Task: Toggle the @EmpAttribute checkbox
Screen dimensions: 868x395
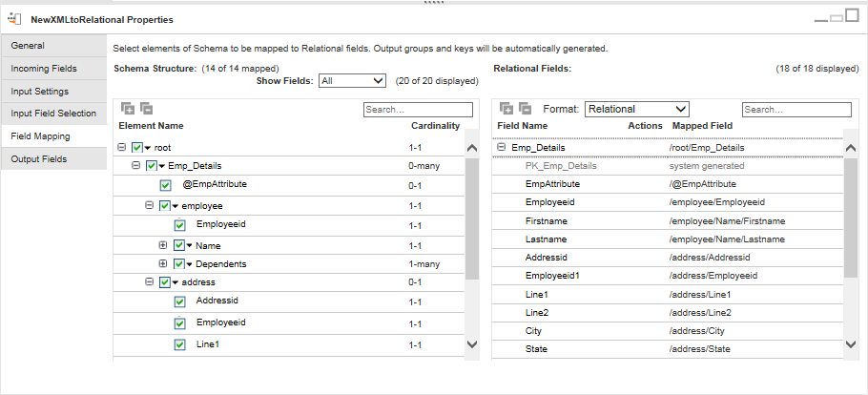Action: click(165, 186)
